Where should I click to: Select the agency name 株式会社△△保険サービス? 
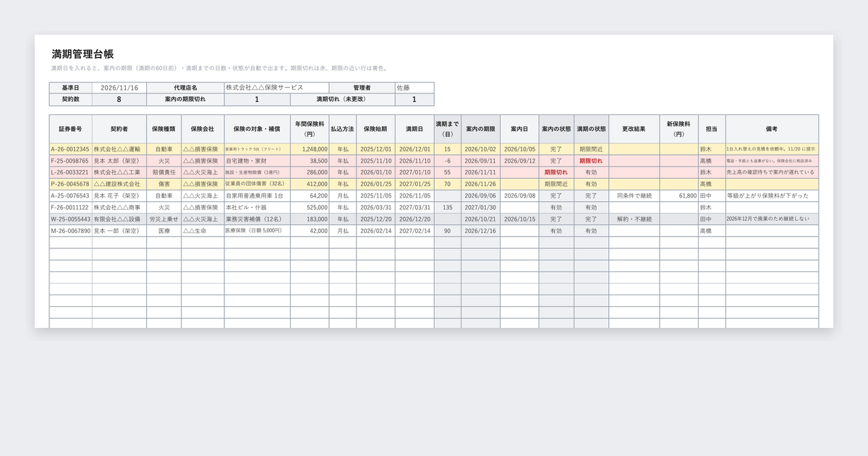(x=276, y=88)
